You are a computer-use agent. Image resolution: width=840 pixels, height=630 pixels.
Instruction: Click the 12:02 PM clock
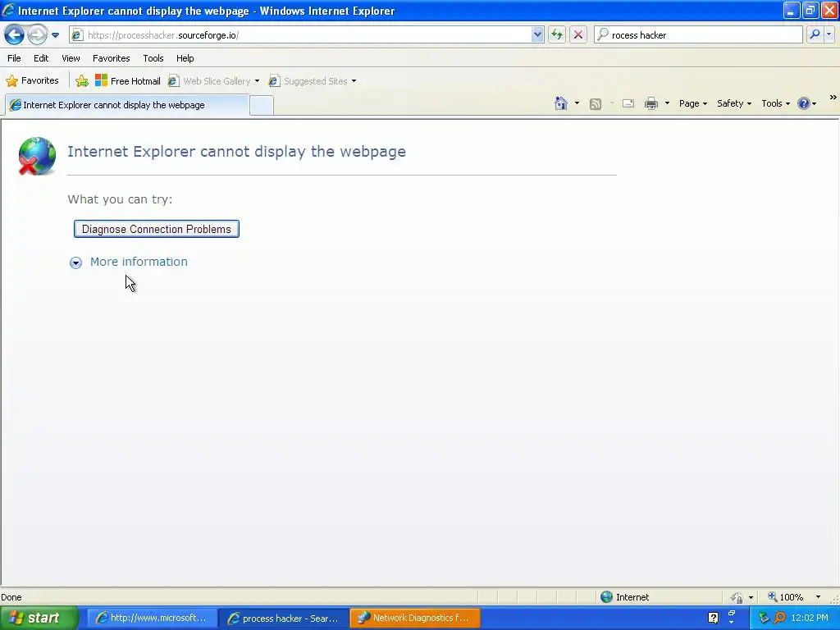tap(810, 619)
